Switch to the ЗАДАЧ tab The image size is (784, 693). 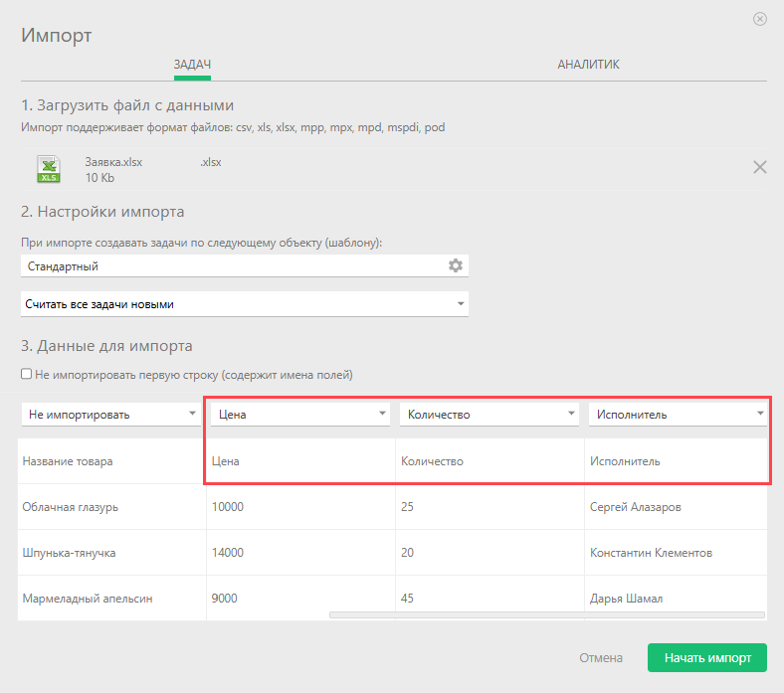[192, 65]
